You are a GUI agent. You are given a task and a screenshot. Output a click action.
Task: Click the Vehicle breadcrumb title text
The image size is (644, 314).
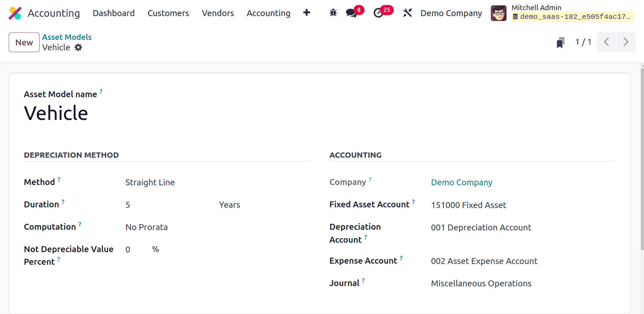56,47
